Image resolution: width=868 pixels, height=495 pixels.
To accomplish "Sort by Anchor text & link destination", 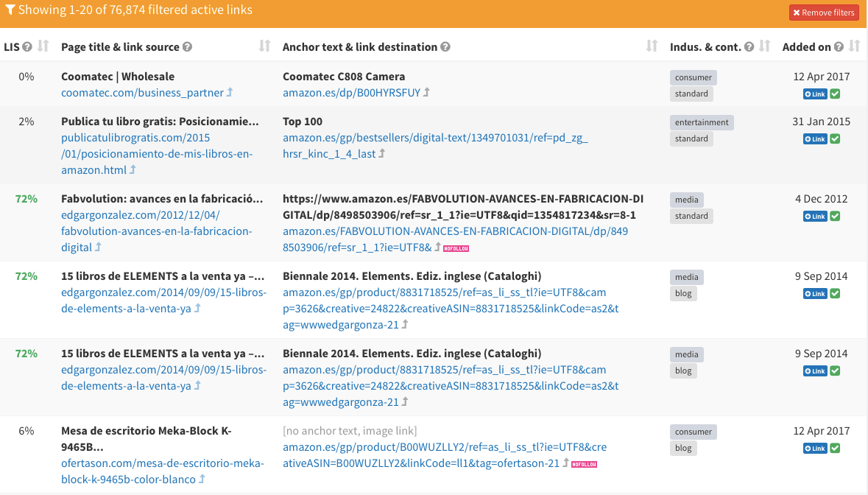I will tap(652, 46).
